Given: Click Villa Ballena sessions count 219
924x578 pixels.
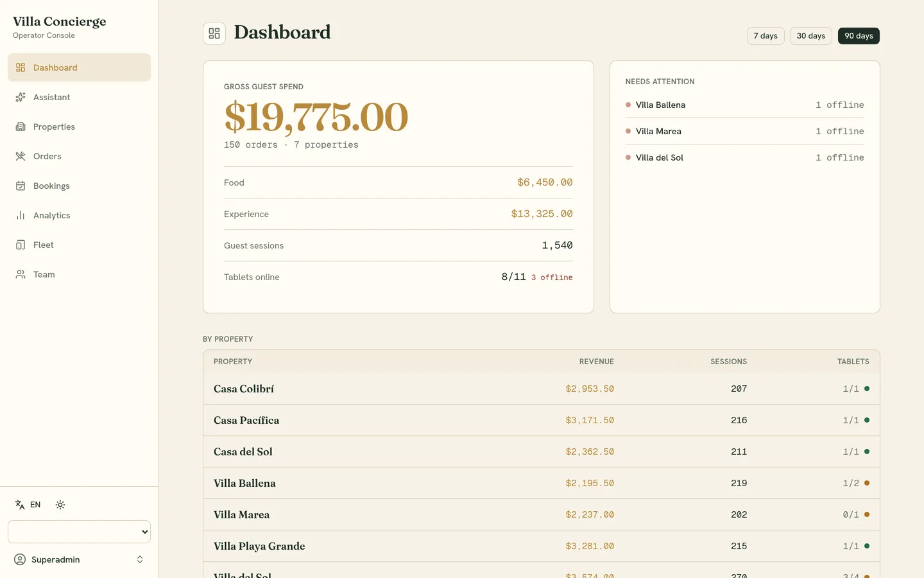Looking at the screenshot, I should coord(739,483).
